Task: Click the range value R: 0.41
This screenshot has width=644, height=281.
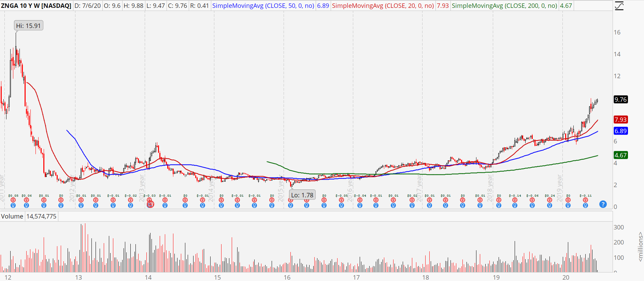Action: [199, 6]
